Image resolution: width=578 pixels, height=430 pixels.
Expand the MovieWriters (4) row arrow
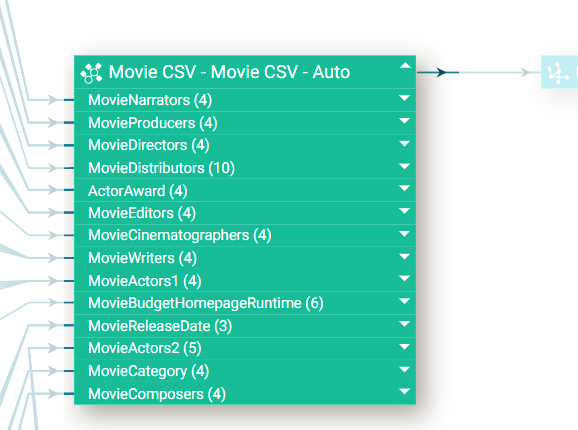404,256
